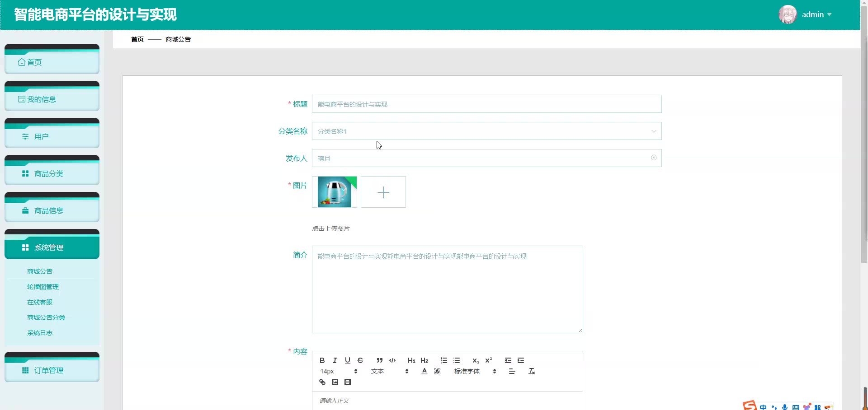This screenshot has height=410, width=868.
Task: Open the Sogou soft keyboard icon
Action: (x=796, y=407)
